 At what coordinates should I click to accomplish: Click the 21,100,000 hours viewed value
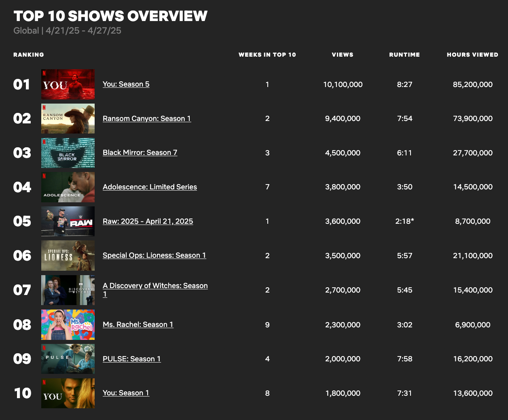click(473, 256)
